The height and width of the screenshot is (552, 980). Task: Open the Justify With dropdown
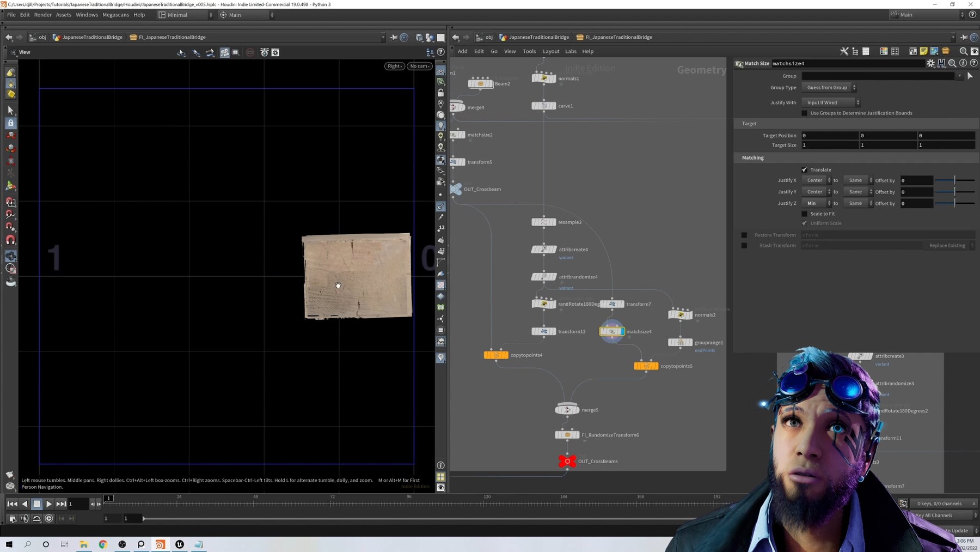tap(831, 102)
